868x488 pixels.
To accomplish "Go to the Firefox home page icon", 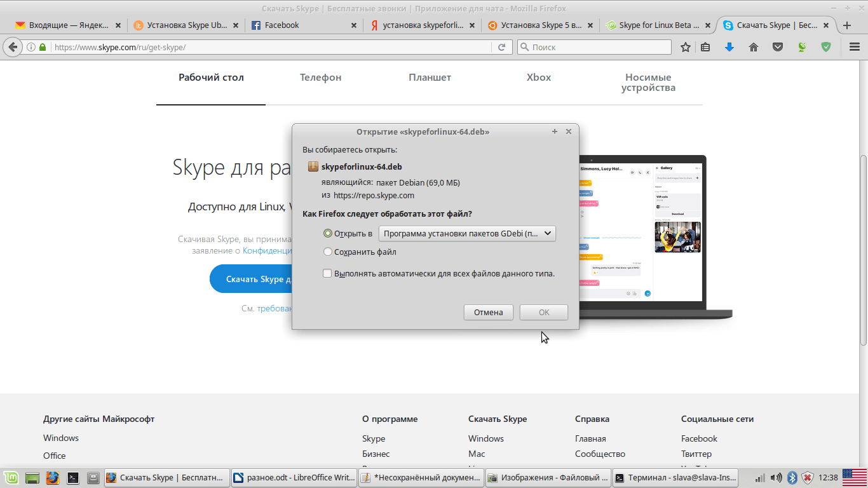I will [754, 47].
